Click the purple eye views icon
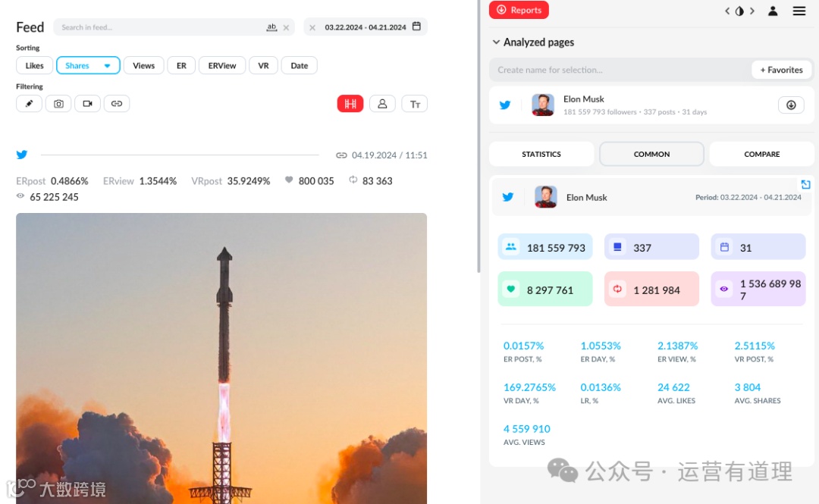This screenshot has height=504, width=819. click(724, 289)
